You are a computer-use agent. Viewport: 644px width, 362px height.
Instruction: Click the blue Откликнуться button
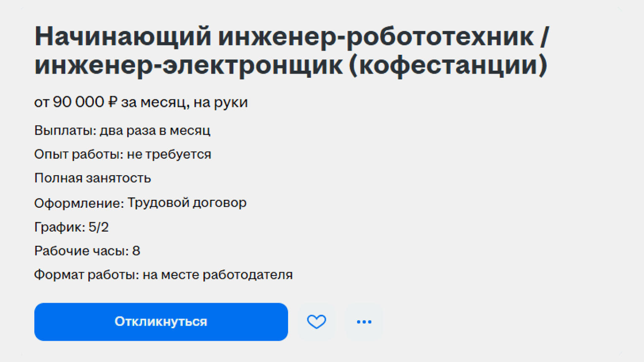161,321
